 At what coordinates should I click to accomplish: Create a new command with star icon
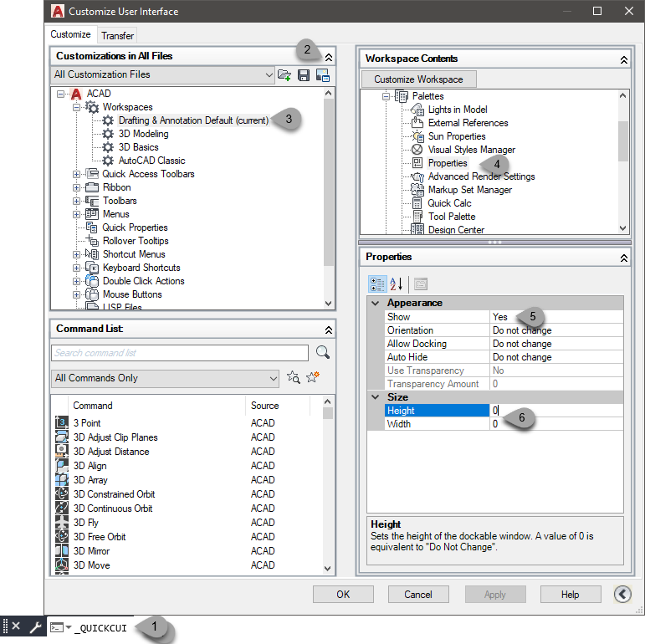tap(313, 377)
